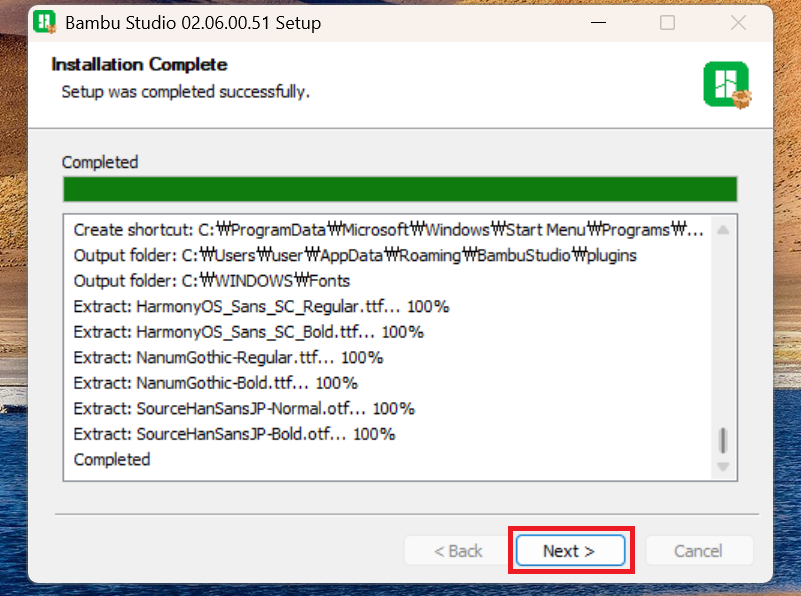Click the scrollbar thumb in log list
The image size is (801, 596).
pyautogui.click(x=723, y=440)
